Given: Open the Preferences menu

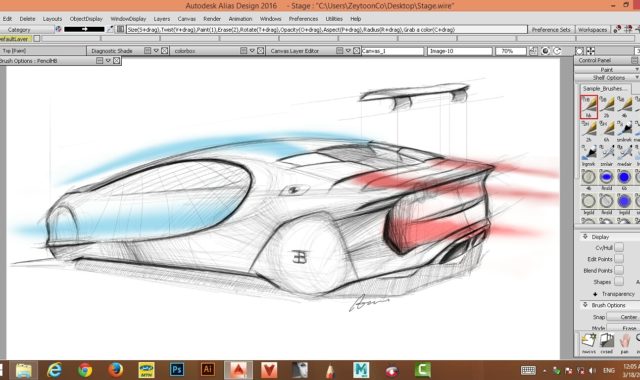Looking at the screenshot, I should 303,19.
